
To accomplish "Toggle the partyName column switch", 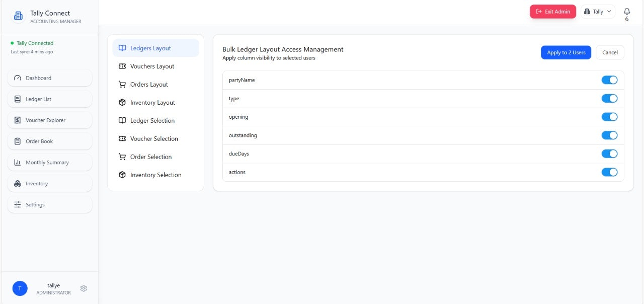I will (x=609, y=80).
